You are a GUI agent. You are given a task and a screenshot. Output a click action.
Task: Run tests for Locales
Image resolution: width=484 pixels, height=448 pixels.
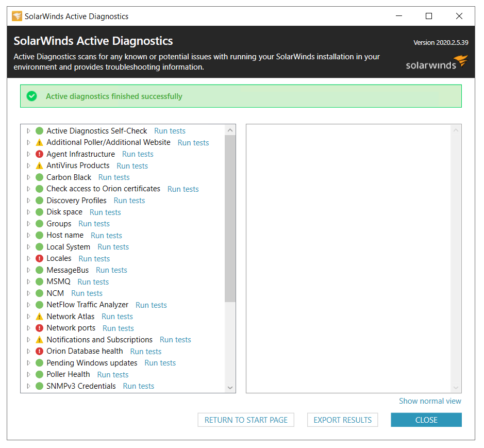pyautogui.click(x=94, y=258)
